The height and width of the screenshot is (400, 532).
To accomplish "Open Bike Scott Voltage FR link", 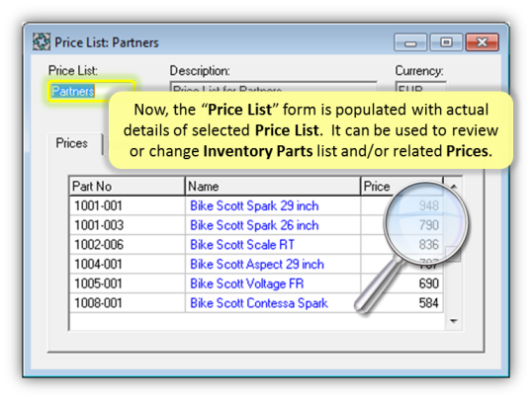I will (246, 283).
